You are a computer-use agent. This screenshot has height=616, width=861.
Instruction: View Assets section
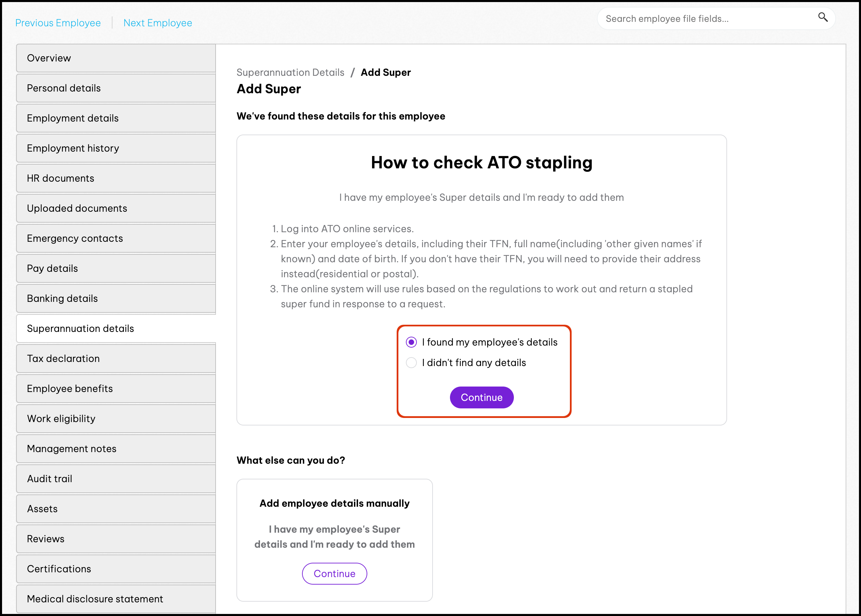tap(116, 509)
